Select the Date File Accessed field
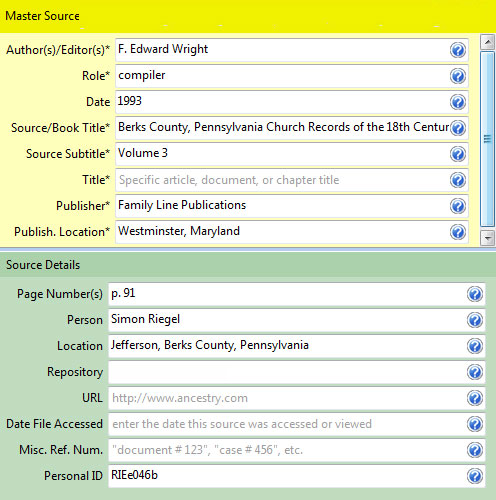 pos(297,424)
